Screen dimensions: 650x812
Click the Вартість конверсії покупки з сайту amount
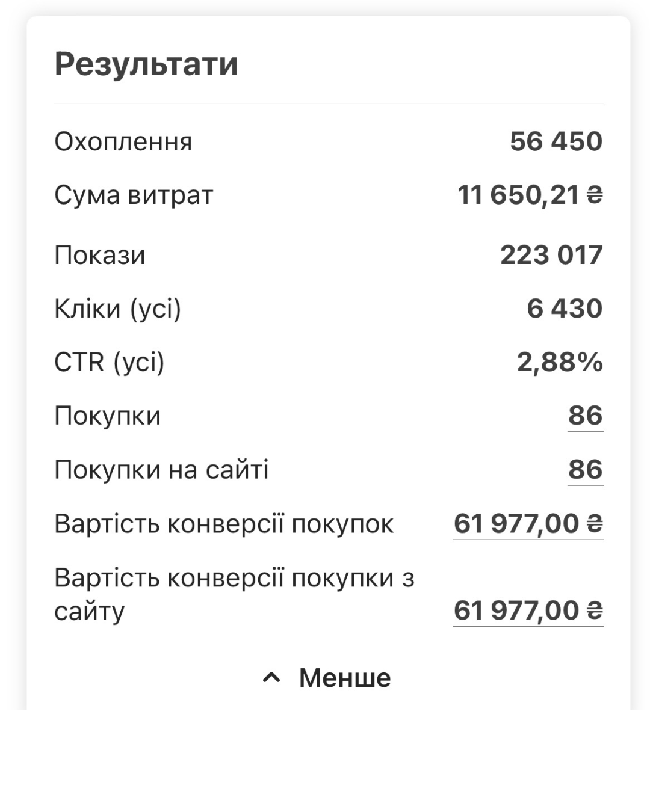[528, 611]
